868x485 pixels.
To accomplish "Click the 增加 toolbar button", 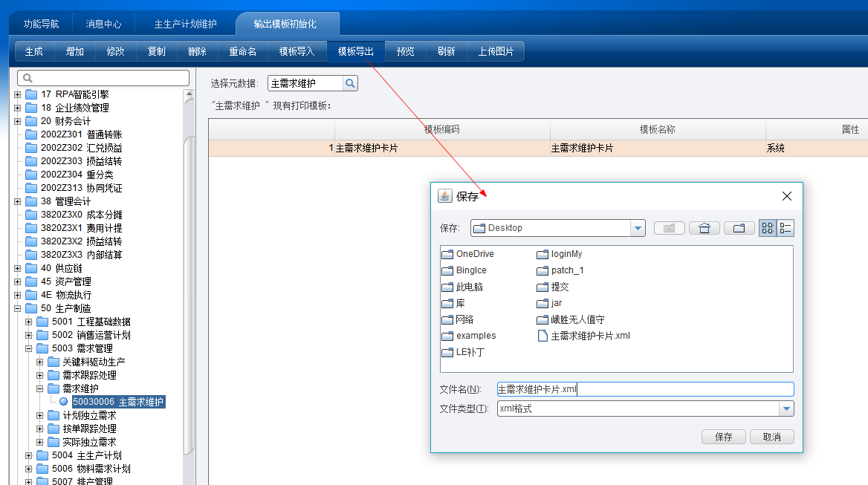I will pos(75,51).
